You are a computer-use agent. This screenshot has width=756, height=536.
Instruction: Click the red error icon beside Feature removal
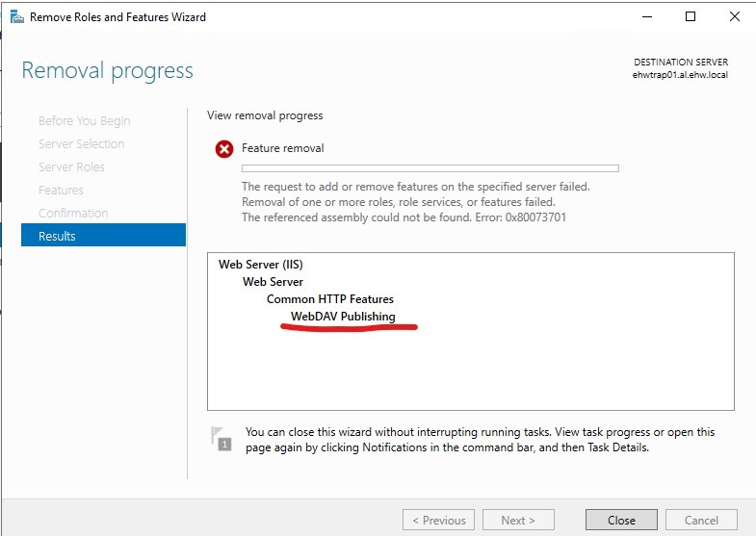[224, 149]
